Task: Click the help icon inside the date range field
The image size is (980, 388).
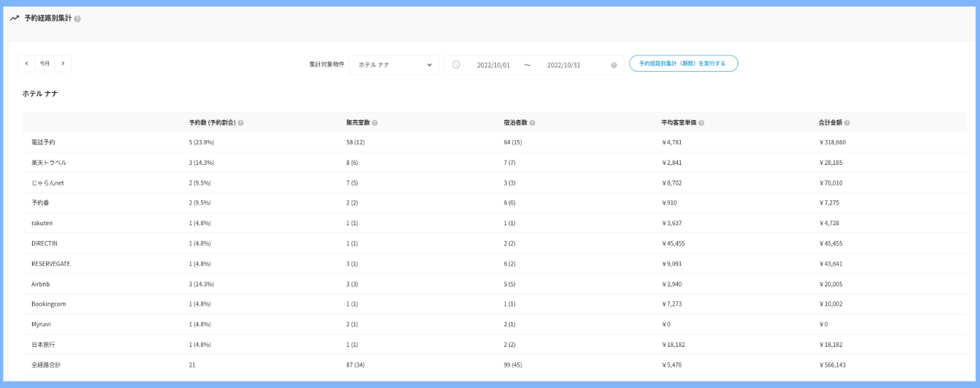Action: click(x=614, y=65)
